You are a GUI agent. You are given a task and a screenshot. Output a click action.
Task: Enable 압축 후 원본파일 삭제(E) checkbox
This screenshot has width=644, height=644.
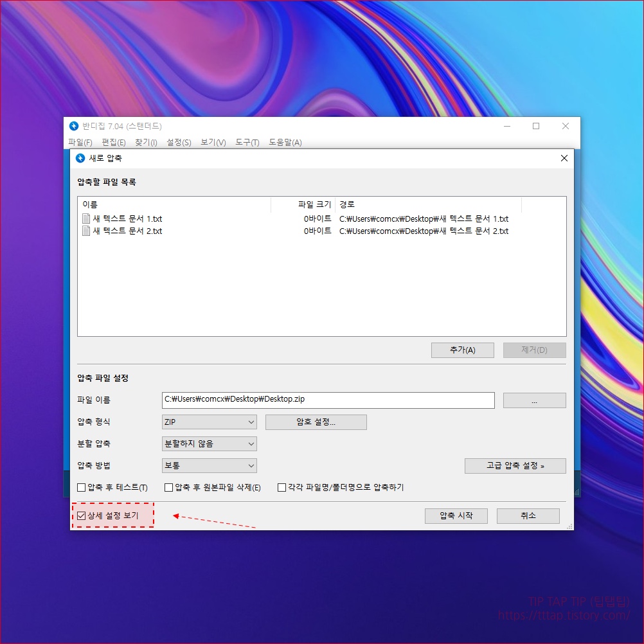pyautogui.click(x=168, y=488)
